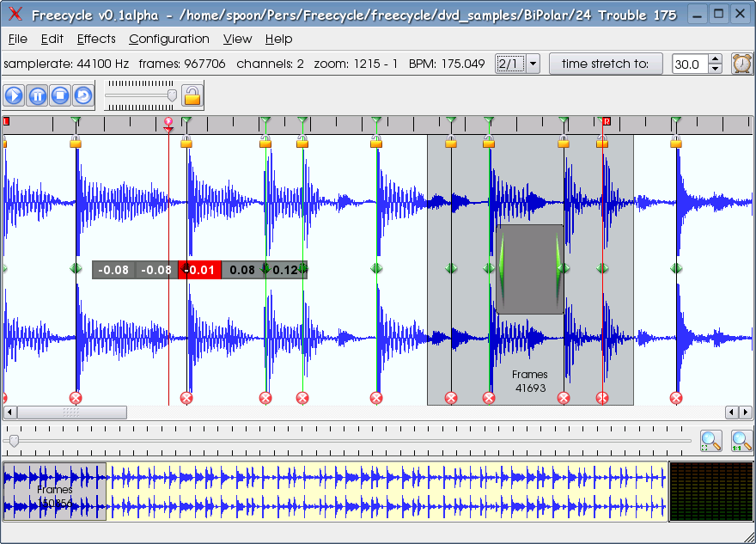
Task: Click the red R loop-end marker
Action: click(x=606, y=122)
